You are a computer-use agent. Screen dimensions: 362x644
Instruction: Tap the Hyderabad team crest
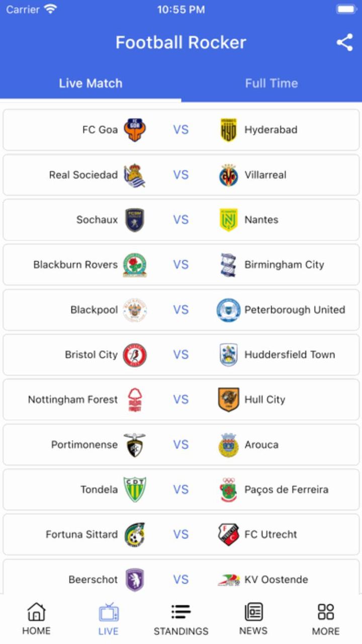(x=228, y=130)
